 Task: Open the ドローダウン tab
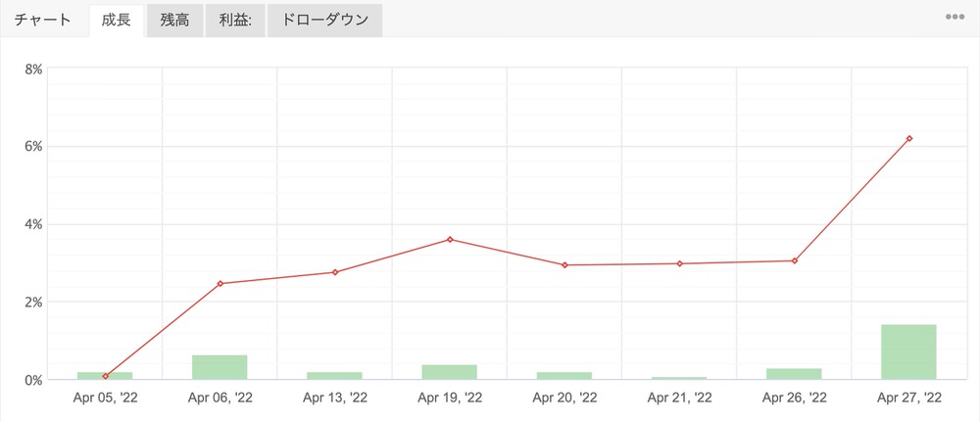[x=324, y=20]
